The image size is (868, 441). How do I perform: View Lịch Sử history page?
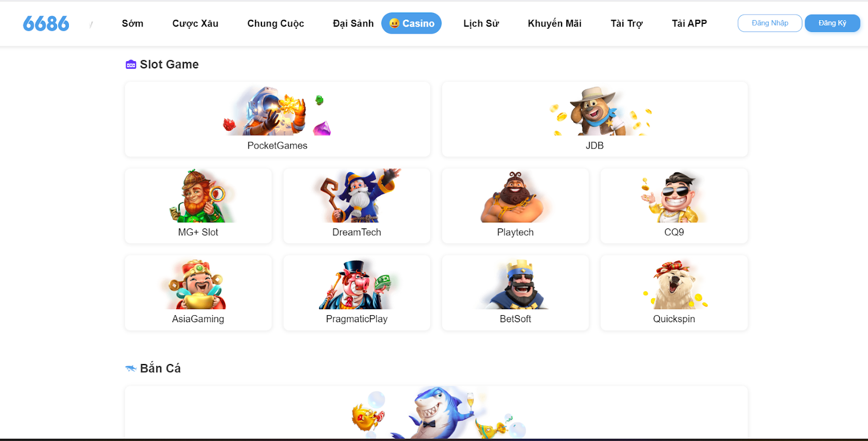[481, 23]
